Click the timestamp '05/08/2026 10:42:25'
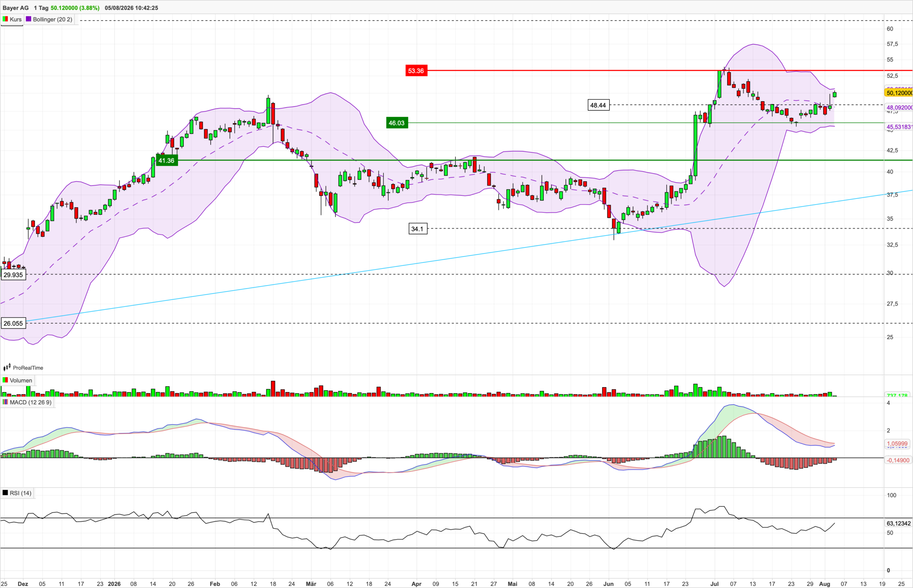 pos(131,7)
